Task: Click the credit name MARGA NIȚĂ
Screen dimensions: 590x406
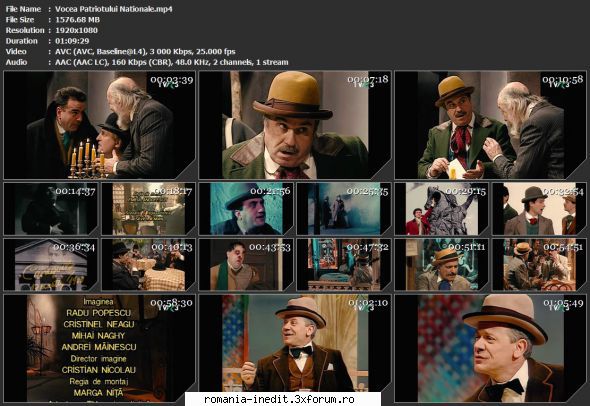Action: tap(98, 393)
